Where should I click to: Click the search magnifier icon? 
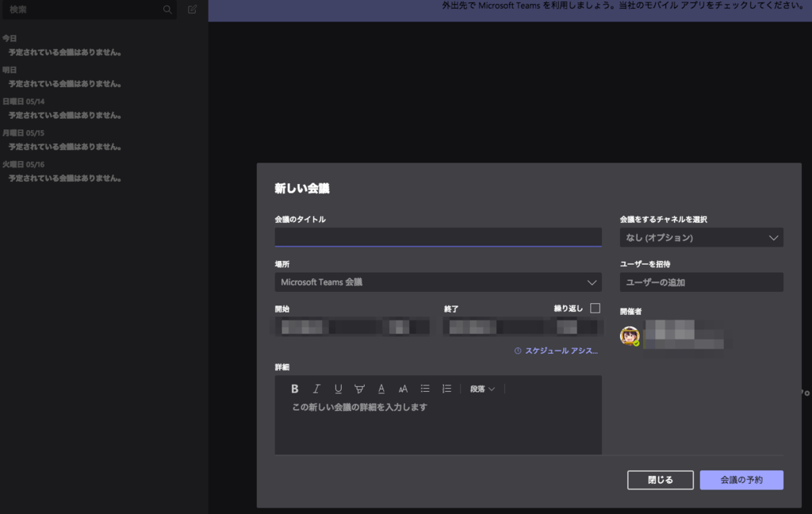click(x=167, y=10)
